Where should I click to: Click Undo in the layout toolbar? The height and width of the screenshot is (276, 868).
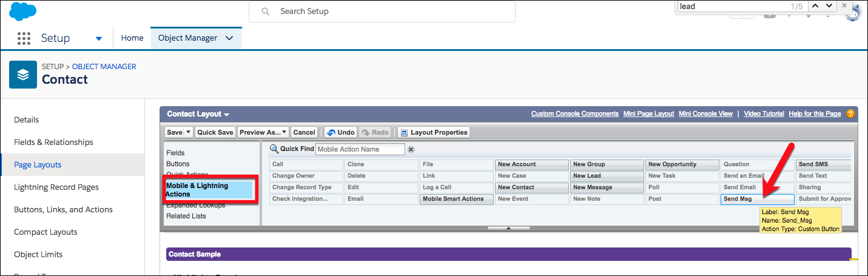(340, 132)
